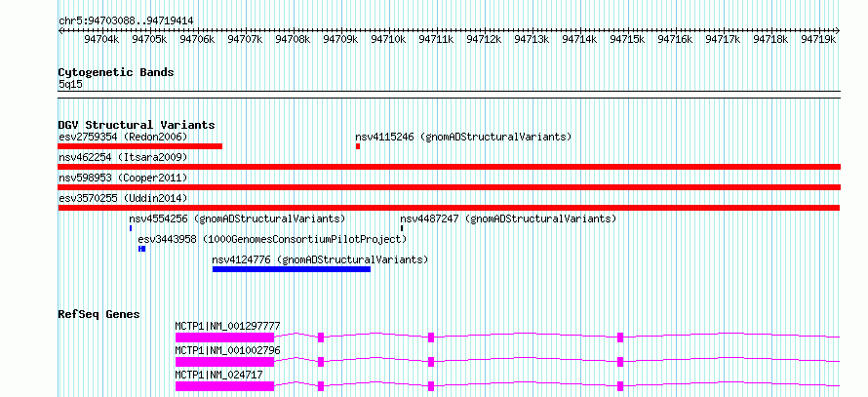Click the 94708k ruler tick label

pyautogui.click(x=293, y=39)
